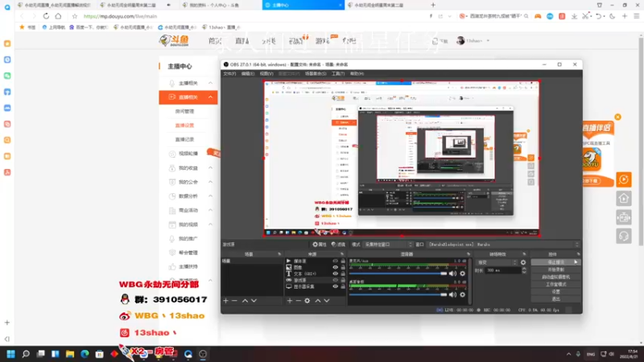The image size is (644, 362).
Task: Open scene transition type dropdown
Action: (497, 262)
